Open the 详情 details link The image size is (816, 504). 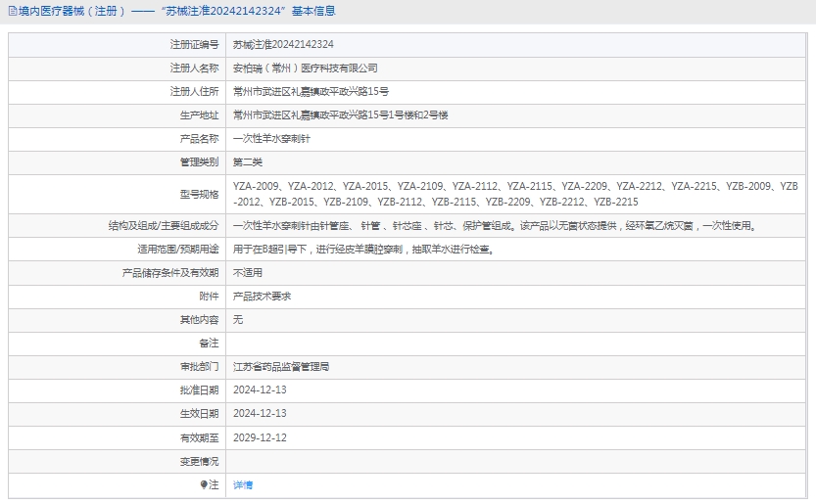click(x=243, y=484)
